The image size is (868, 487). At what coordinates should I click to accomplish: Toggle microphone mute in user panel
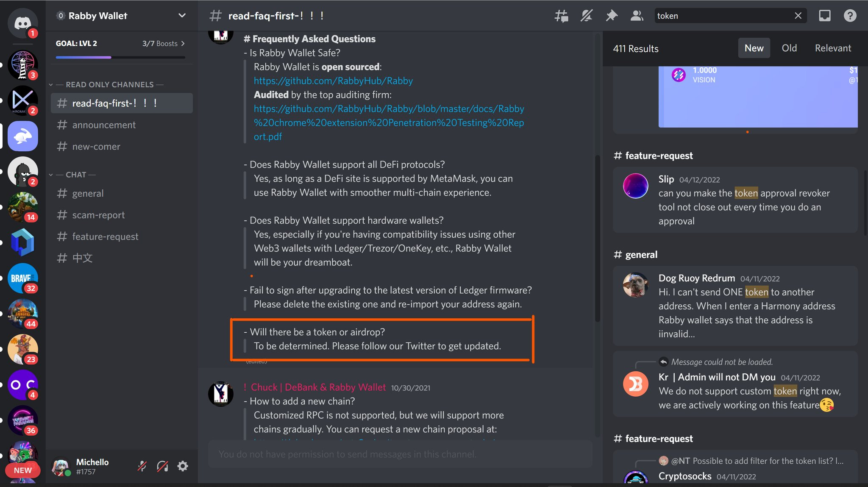(x=142, y=466)
